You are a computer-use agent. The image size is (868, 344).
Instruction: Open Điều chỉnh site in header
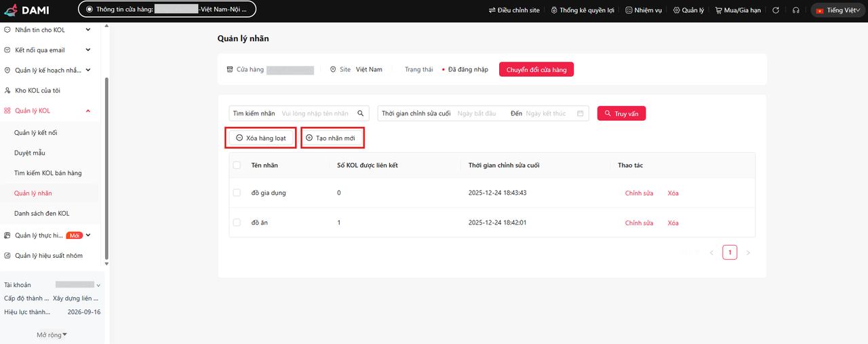pos(515,11)
